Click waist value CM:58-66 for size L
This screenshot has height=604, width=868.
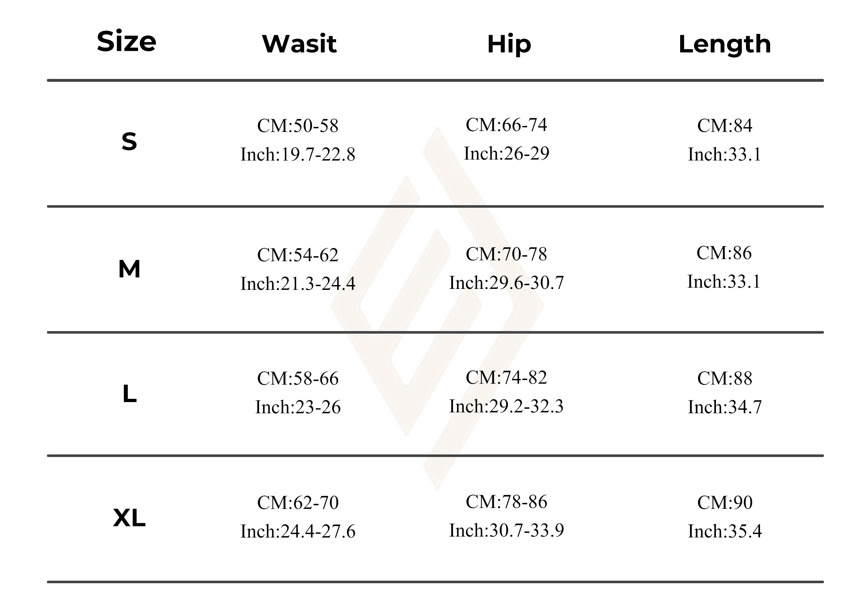(x=297, y=378)
